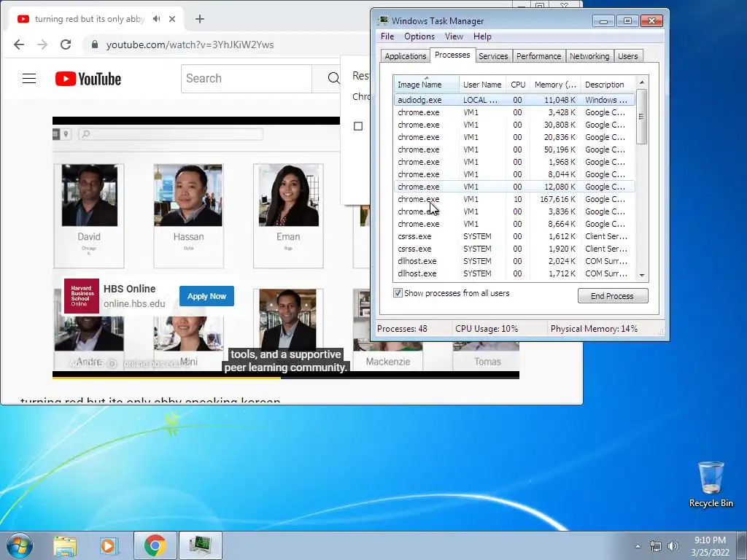Open the Task Manager Options menu
747x560 pixels.
419,36
